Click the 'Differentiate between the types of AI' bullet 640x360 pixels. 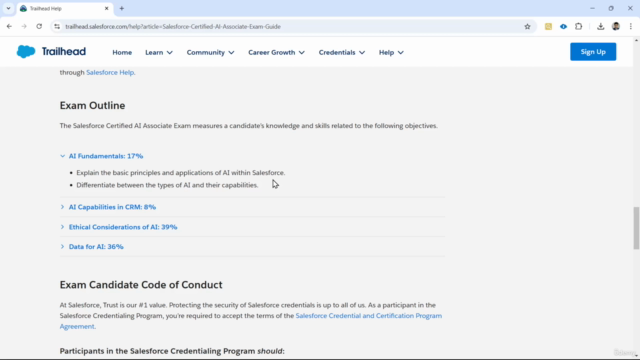(167, 185)
